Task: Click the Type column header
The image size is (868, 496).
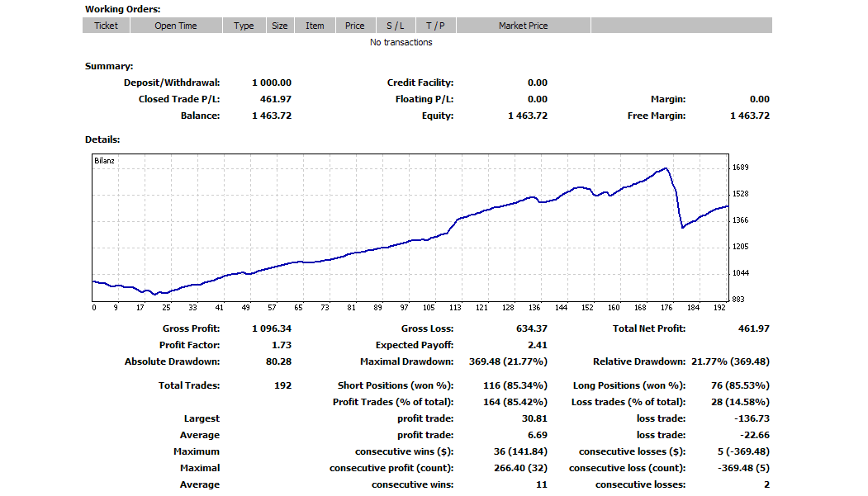Action: coord(244,26)
